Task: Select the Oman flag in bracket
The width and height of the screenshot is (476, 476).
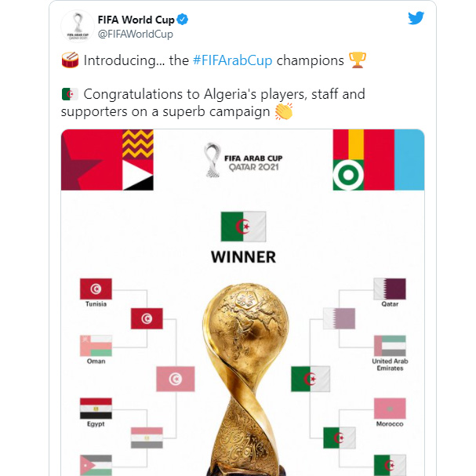Action: click(x=96, y=346)
